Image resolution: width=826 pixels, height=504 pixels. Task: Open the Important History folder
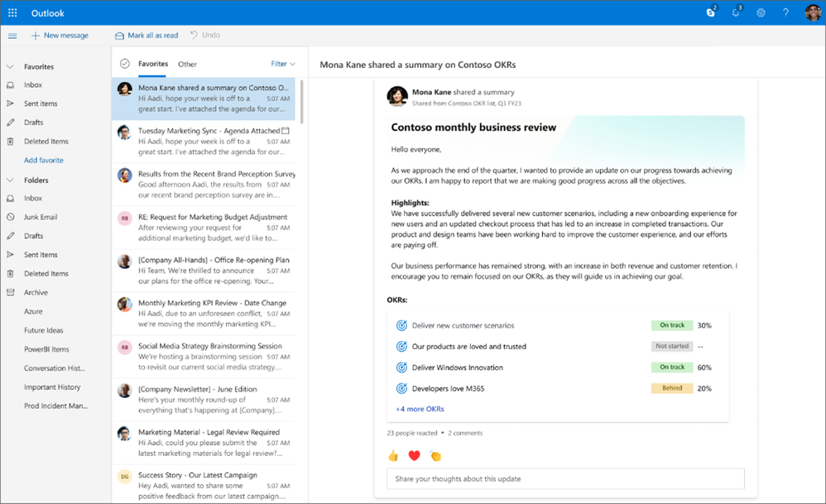(x=52, y=387)
